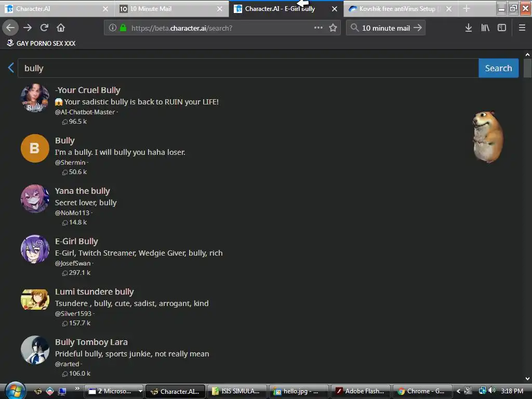532x399 pixels.
Task: Open the Windows Start orb
Action: coord(15,391)
